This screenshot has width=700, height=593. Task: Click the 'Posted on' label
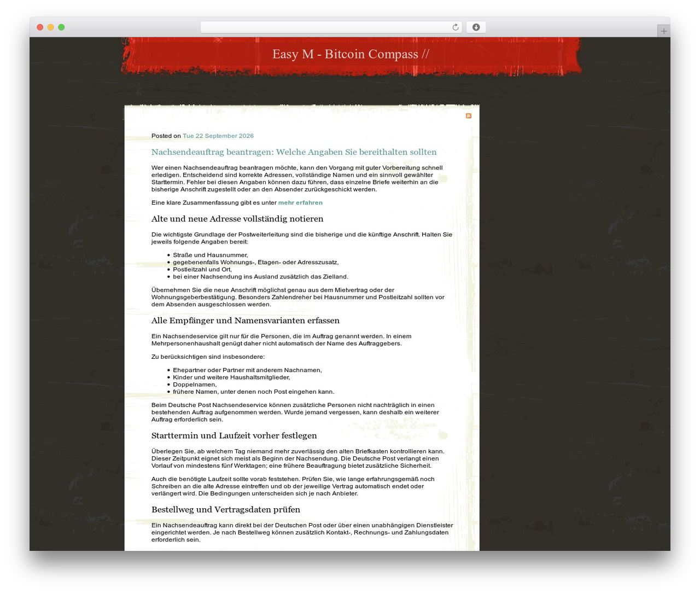click(x=166, y=136)
